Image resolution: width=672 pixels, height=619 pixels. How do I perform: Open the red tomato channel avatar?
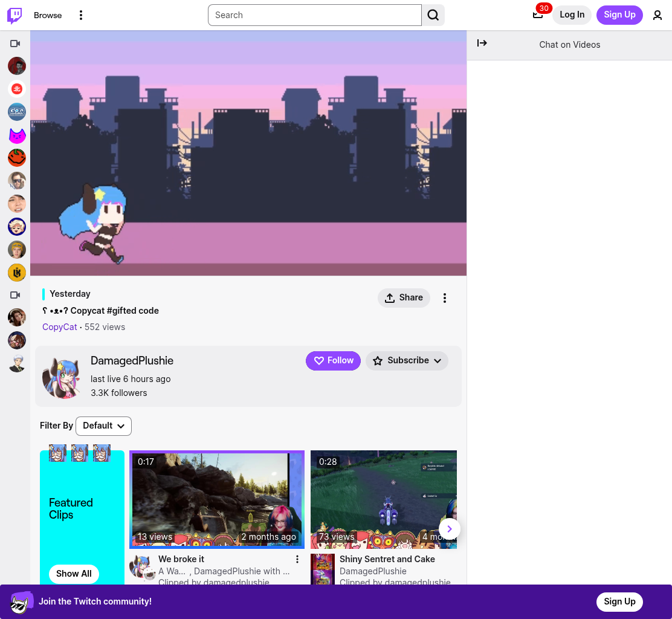[17, 158]
